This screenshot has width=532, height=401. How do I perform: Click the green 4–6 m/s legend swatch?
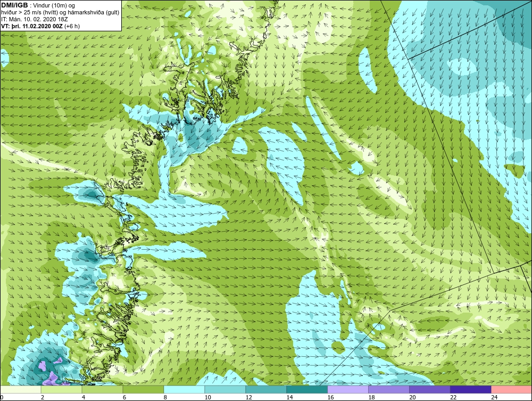point(103,389)
